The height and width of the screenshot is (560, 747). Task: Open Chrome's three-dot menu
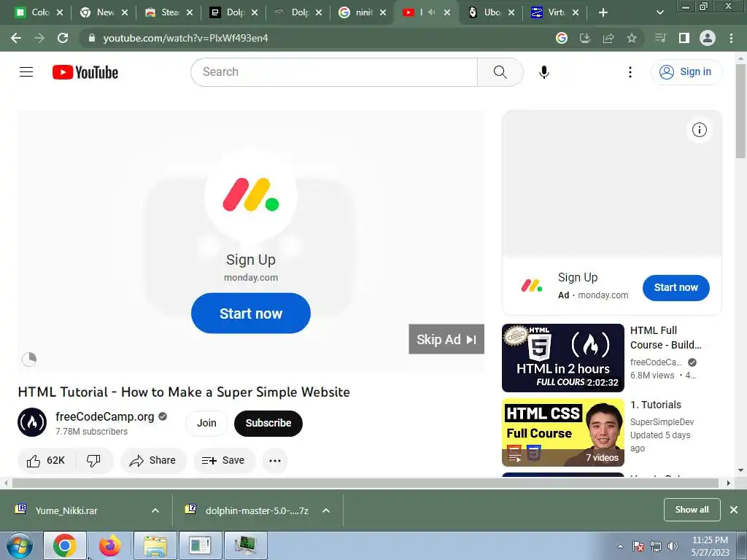tap(731, 38)
